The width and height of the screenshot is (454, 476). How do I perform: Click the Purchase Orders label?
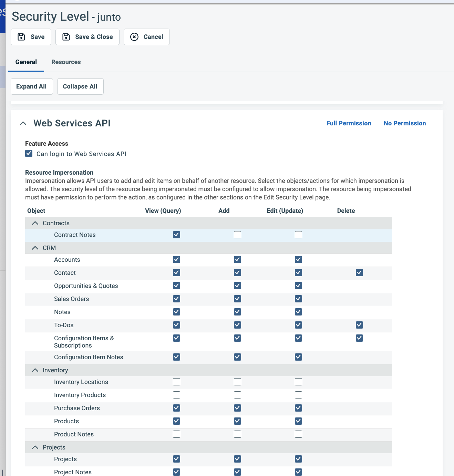pyautogui.click(x=77, y=408)
